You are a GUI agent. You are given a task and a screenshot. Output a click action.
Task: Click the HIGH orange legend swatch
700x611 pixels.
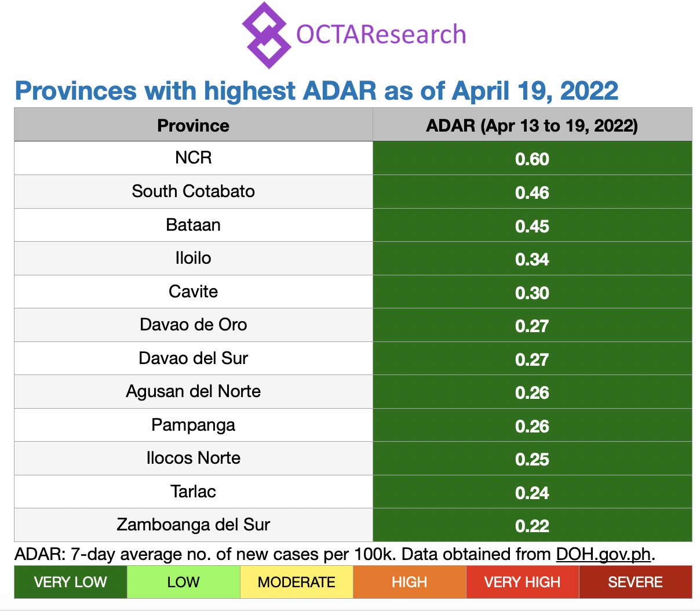click(409, 582)
